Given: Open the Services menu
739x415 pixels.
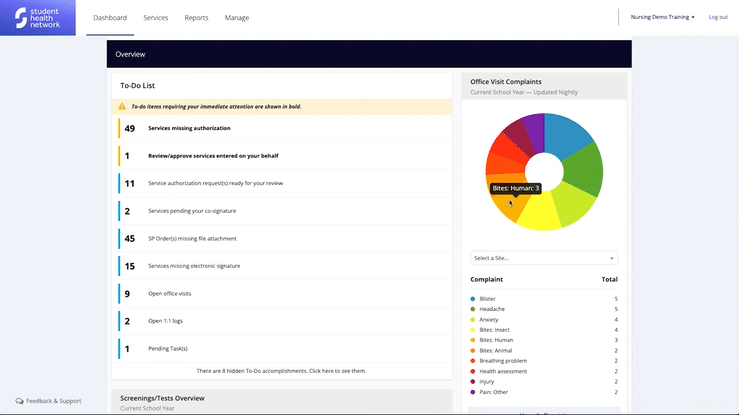Looking at the screenshot, I should pos(156,18).
